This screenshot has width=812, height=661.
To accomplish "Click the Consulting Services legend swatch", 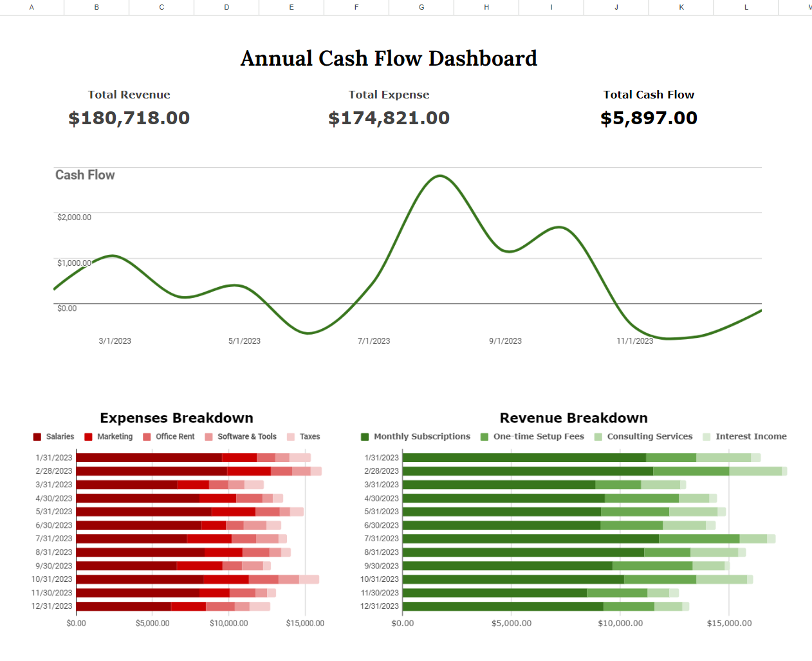I will [x=598, y=437].
